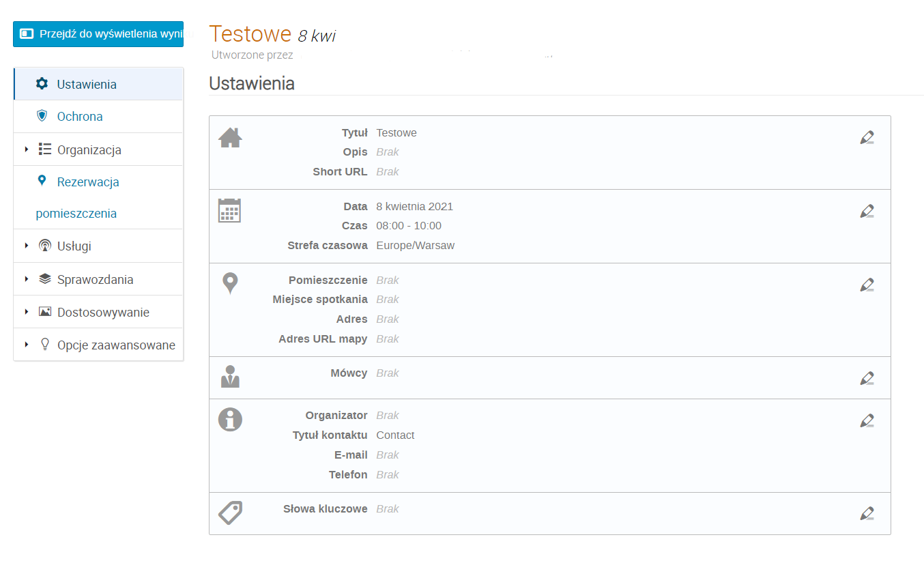Screen dimensions: 924x561
Task: Click the Brak value next to Słowa kluczowe
Action: pos(388,508)
